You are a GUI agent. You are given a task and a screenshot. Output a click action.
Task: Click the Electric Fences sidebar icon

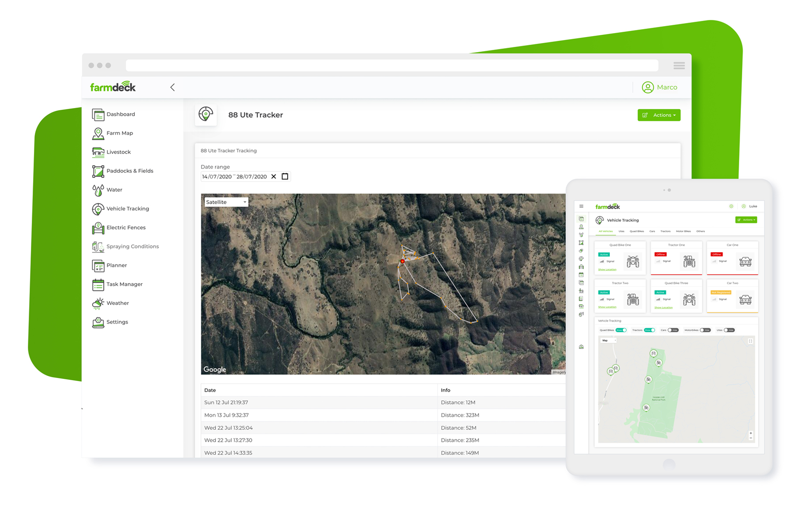point(98,227)
